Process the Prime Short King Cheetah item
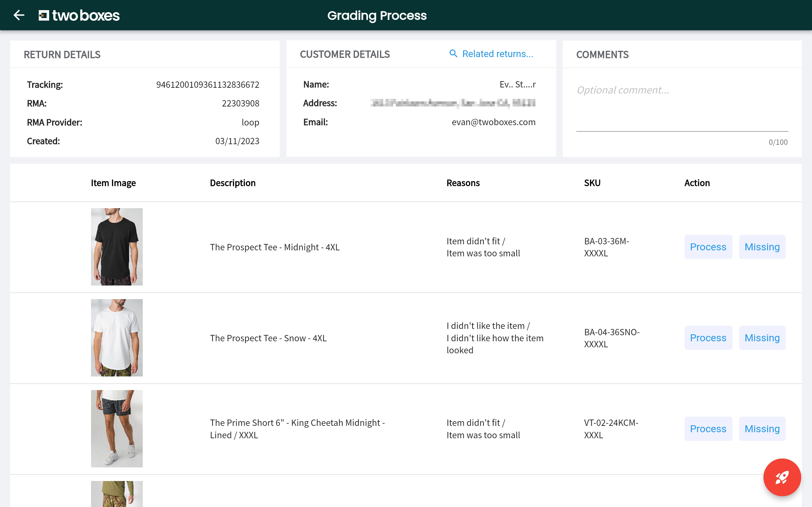Viewport: 812px width, 507px height. pos(708,428)
